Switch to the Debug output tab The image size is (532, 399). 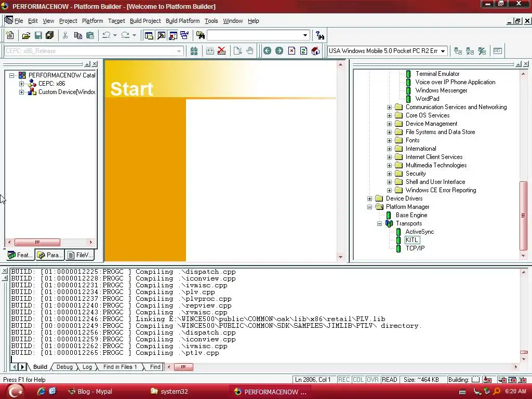[64, 367]
